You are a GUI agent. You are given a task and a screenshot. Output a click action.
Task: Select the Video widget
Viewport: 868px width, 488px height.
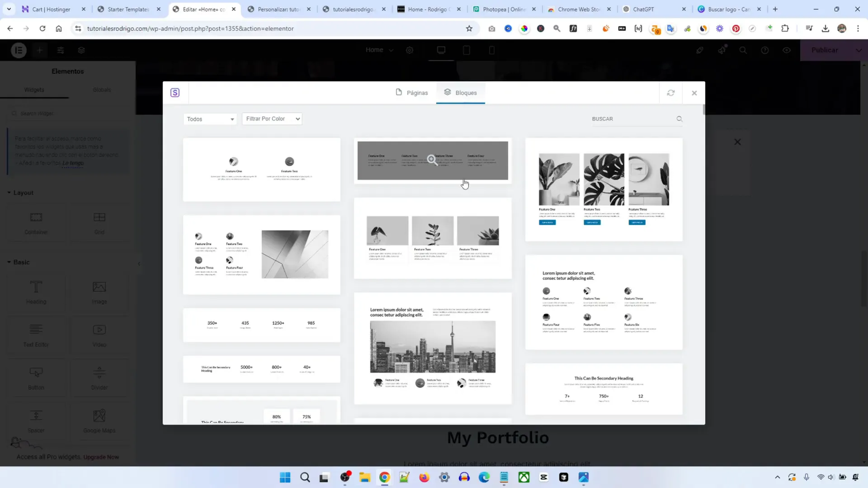99,336
